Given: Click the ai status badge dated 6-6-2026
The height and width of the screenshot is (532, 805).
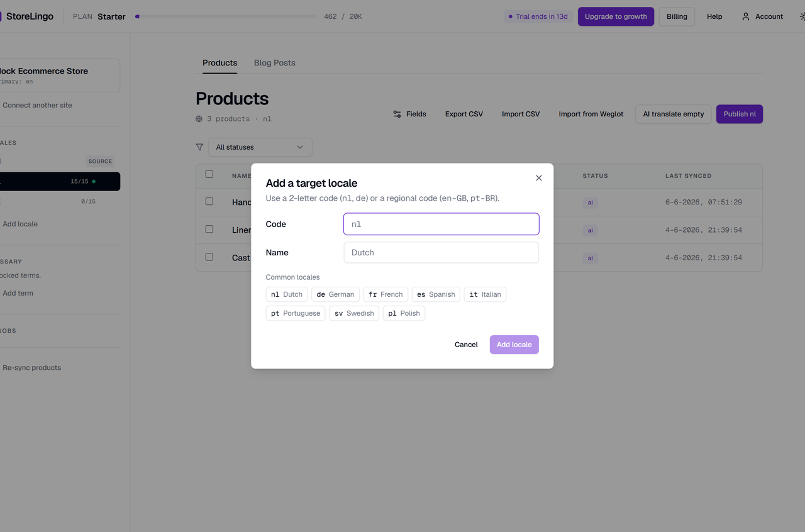Looking at the screenshot, I should (590, 202).
